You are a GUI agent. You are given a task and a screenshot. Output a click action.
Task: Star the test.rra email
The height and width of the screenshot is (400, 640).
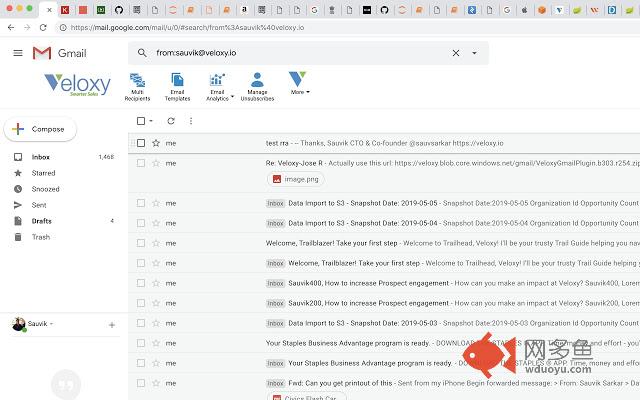pyautogui.click(x=156, y=143)
